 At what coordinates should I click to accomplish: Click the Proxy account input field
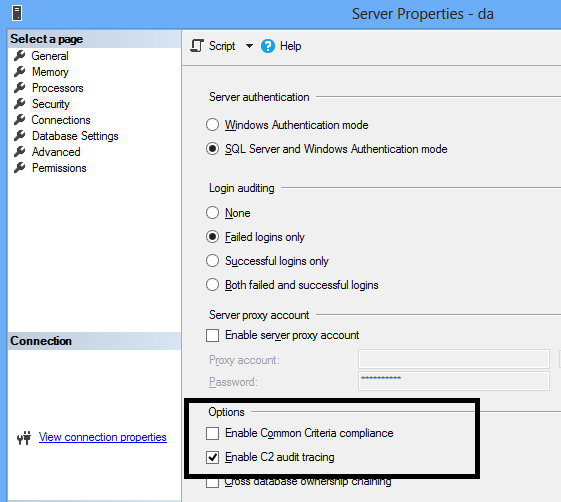point(454,359)
